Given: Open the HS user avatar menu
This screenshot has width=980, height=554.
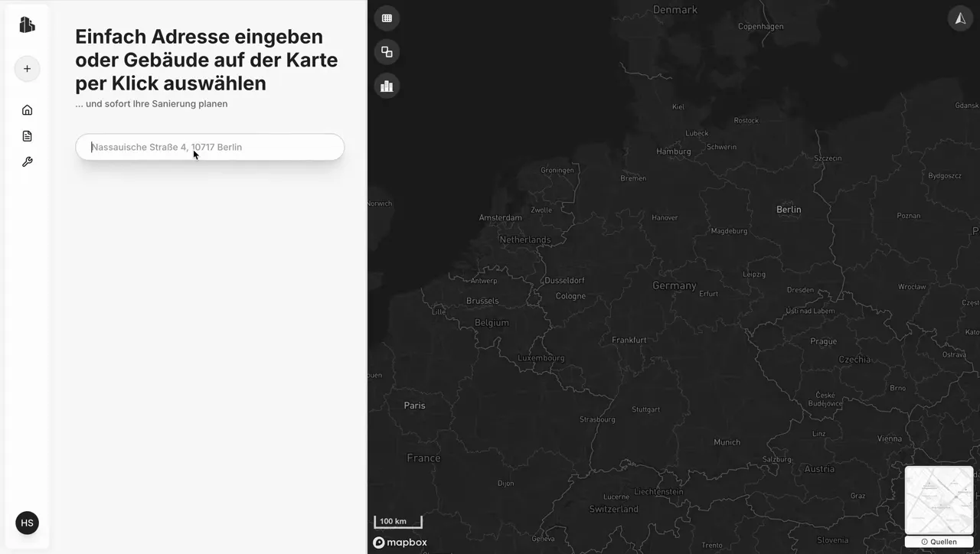Looking at the screenshot, I should tap(27, 523).
